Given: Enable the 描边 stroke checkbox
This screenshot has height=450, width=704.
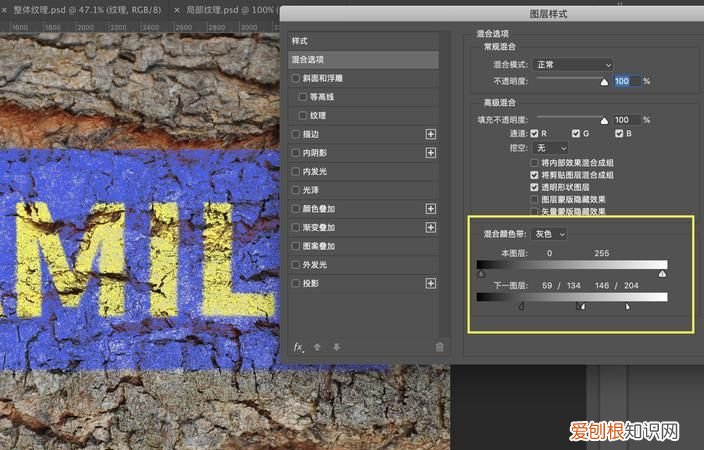Looking at the screenshot, I should (x=295, y=134).
